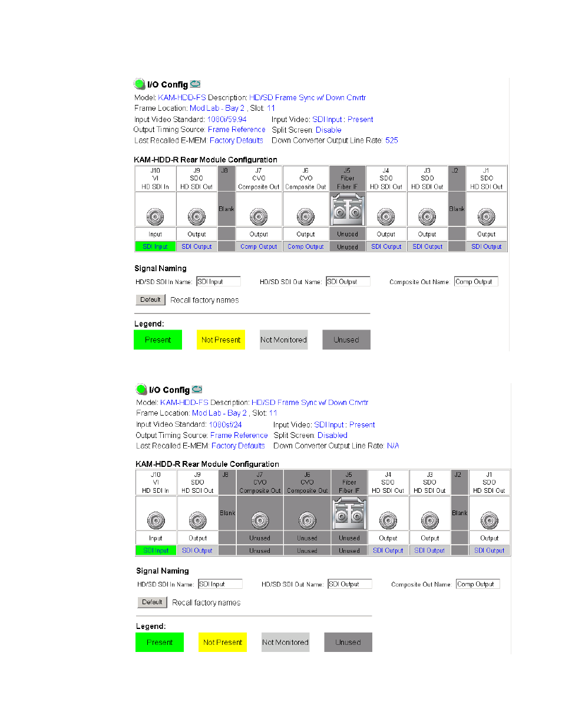Click J4 BNC connector in upper rear module
Viewport: 562px width, 728px height.
click(x=386, y=217)
